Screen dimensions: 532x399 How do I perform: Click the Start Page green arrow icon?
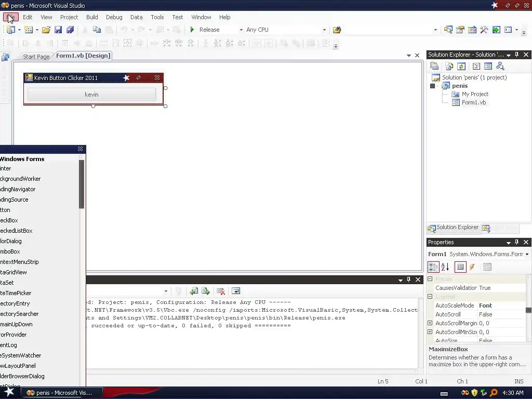pos(496,30)
